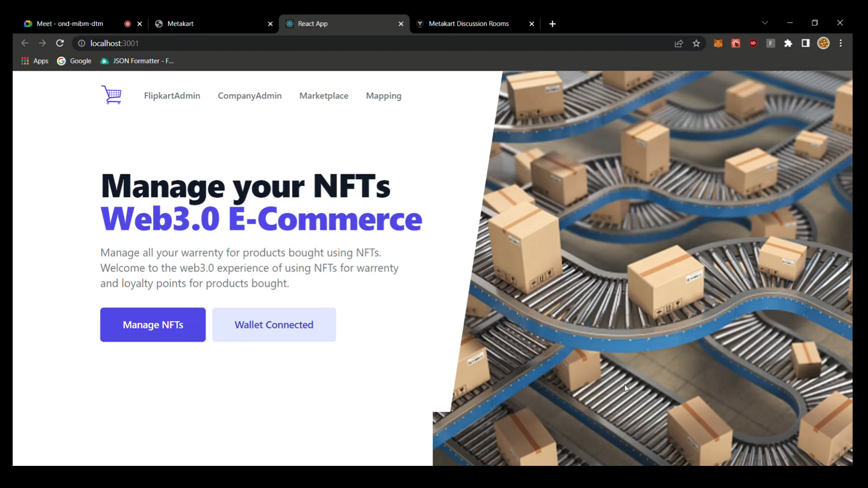This screenshot has height=488, width=868.
Task: Toggle the side panel icon
Action: click(806, 43)
